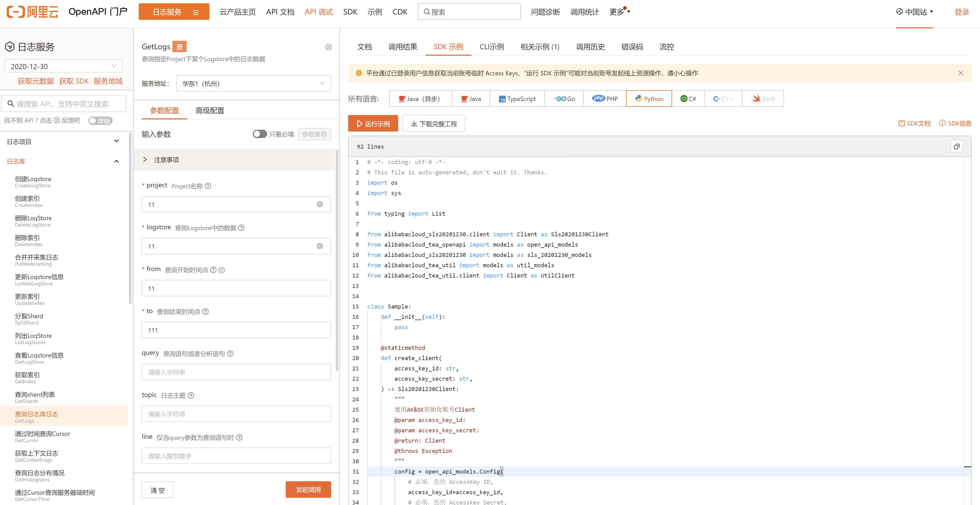The height and width of the screenshot is (505, 980).
Task: Copy the code with the copy icon
Action: click(x=957, y=146)
